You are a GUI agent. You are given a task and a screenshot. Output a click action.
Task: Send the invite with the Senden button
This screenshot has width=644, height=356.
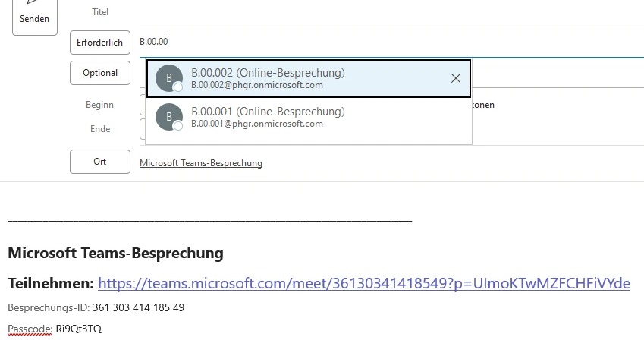pos(34,15)
